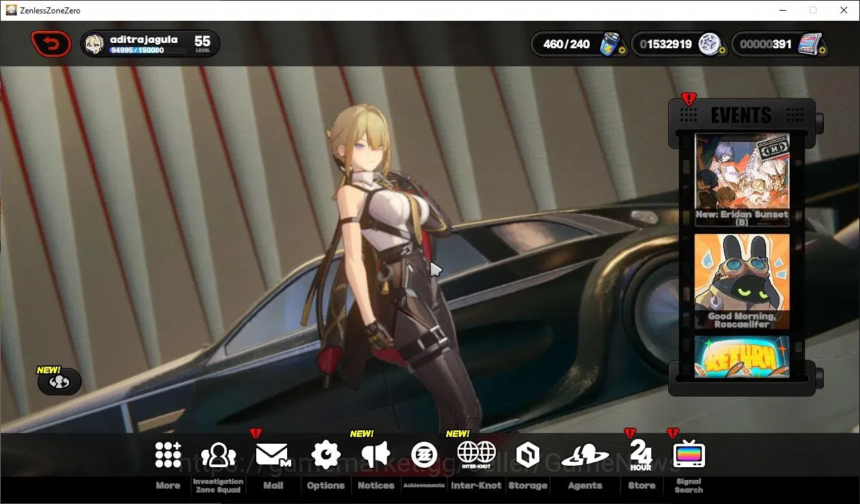Image resolution: width=860 pixels, height=504 pixels.
Task: Open the Options gear icon
Action: tap(326, 454)
